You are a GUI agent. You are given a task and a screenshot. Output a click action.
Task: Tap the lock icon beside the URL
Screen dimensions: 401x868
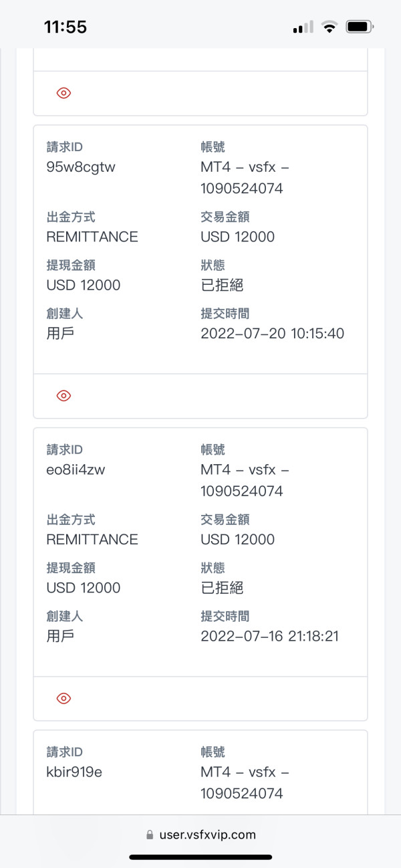[150, 835]
